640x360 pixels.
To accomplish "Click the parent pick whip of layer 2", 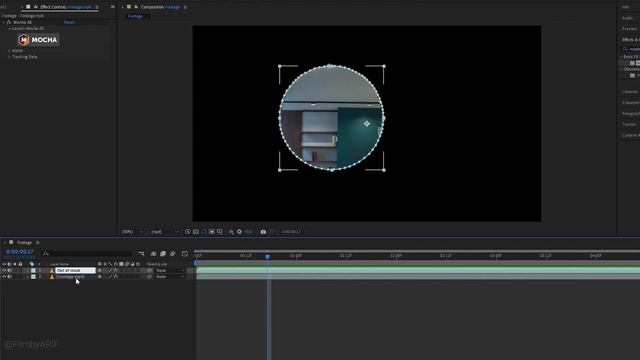I will [x=149, y=277].
